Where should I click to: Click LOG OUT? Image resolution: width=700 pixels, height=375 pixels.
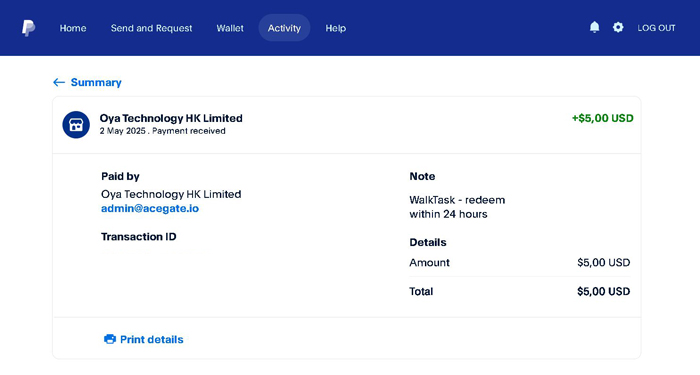(x=656, y=28)
